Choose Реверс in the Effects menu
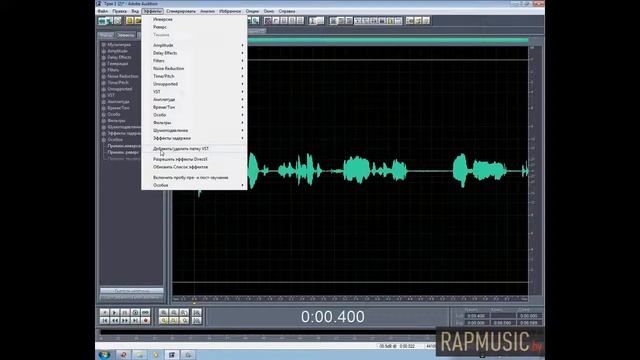The image size is (640, 360). [194, 27]
